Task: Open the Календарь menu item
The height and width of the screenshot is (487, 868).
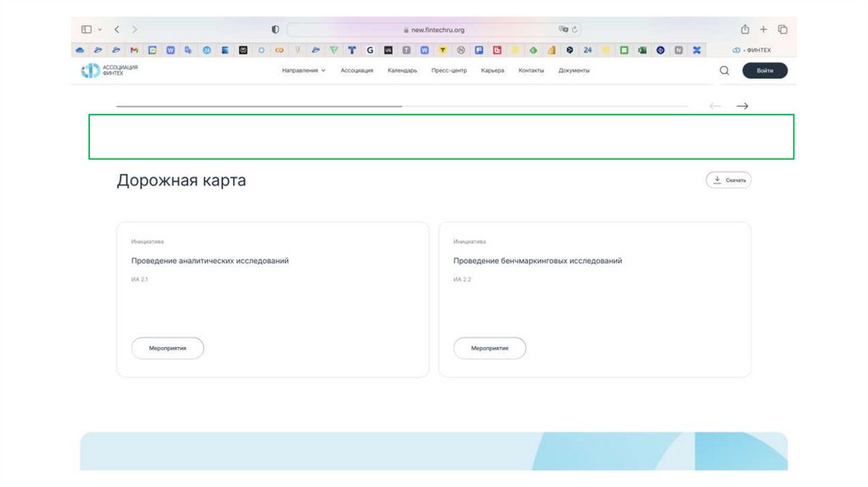Action: 403,70
